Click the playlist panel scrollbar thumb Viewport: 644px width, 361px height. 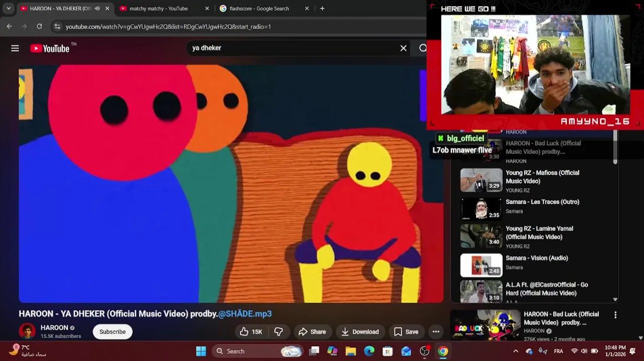[x=615, y=148]
